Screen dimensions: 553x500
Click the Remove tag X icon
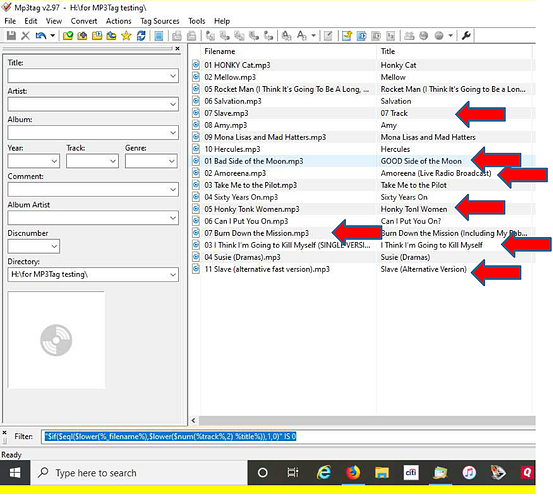[x=25, y=36]
